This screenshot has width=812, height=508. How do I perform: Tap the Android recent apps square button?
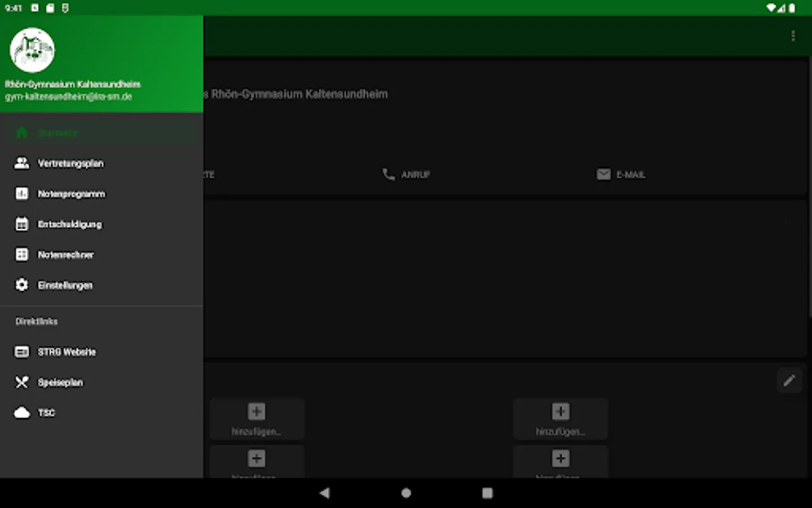(x=487, y=493)
